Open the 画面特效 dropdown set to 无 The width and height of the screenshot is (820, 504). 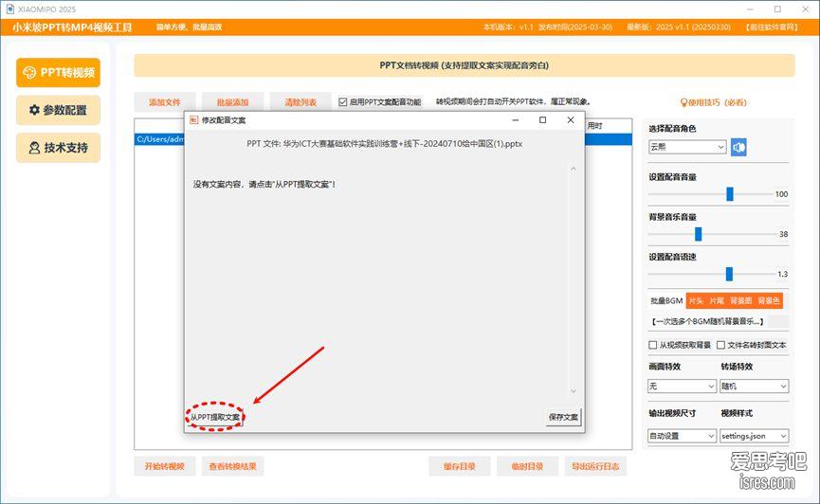tap(682, 387)
